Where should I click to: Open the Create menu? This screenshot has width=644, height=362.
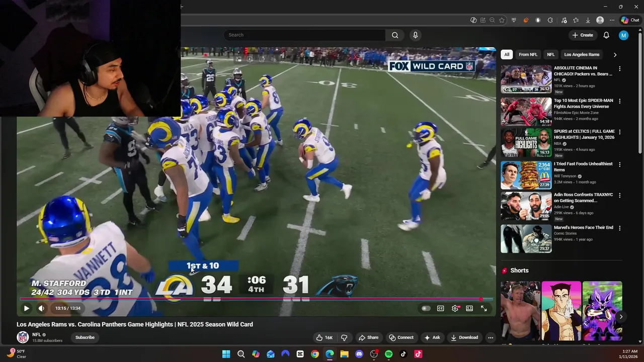[x=583, y=35]
